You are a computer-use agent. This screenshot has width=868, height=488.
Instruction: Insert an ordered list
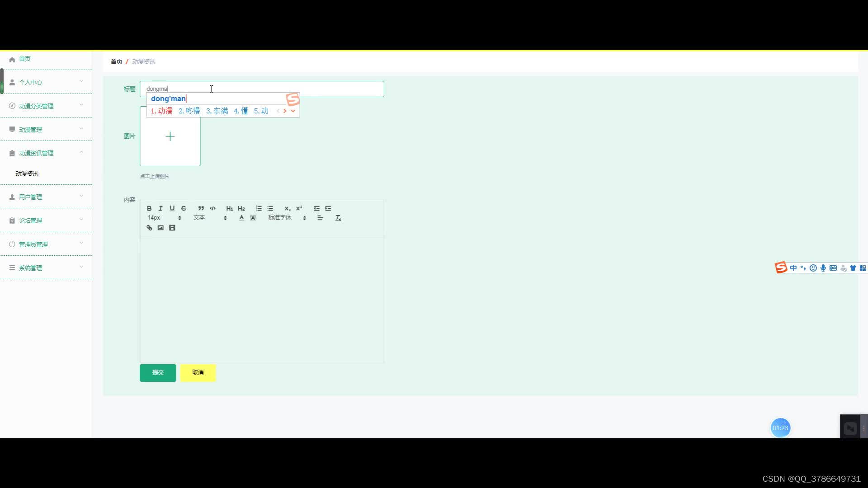pyautogui.click(x=259, y=208)
